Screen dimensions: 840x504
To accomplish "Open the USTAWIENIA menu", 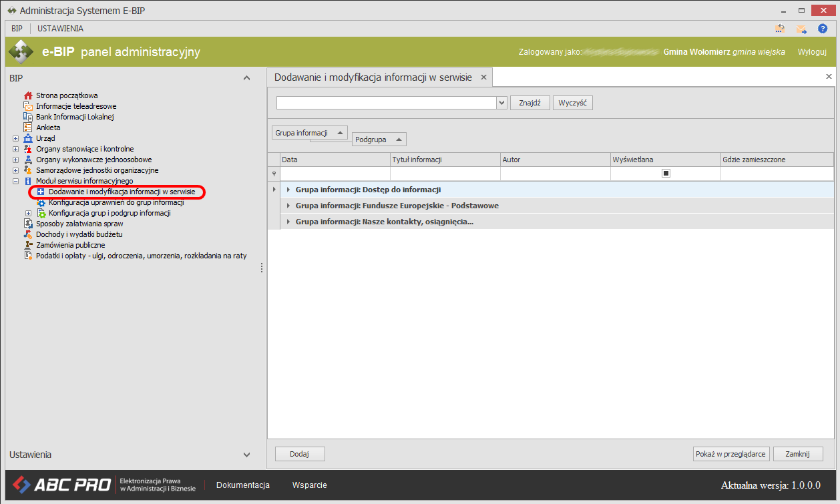I will tap(60, 29).
